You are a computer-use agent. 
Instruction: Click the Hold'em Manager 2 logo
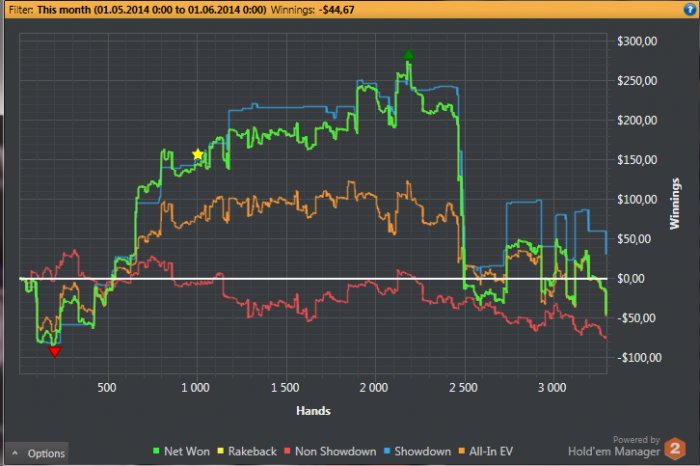pos(675,448)
